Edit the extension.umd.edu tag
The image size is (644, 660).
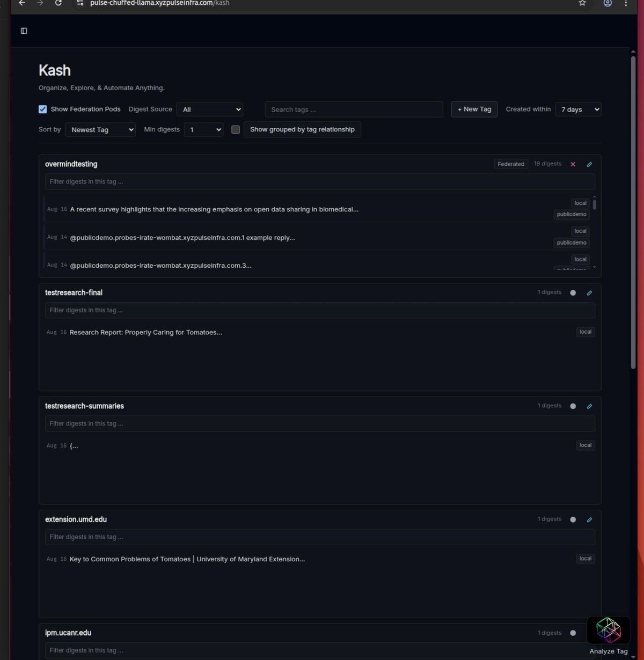click(589, 519)
